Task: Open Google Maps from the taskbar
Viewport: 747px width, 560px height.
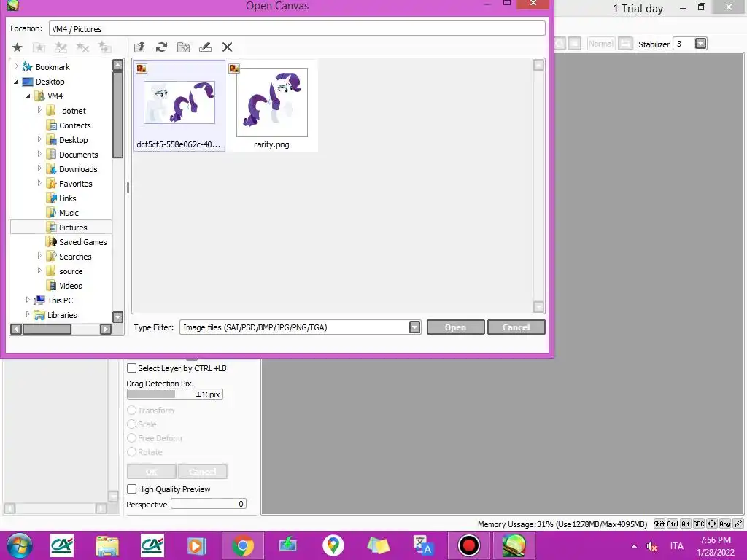Action: pyautogui.click(x=333, y=545)
